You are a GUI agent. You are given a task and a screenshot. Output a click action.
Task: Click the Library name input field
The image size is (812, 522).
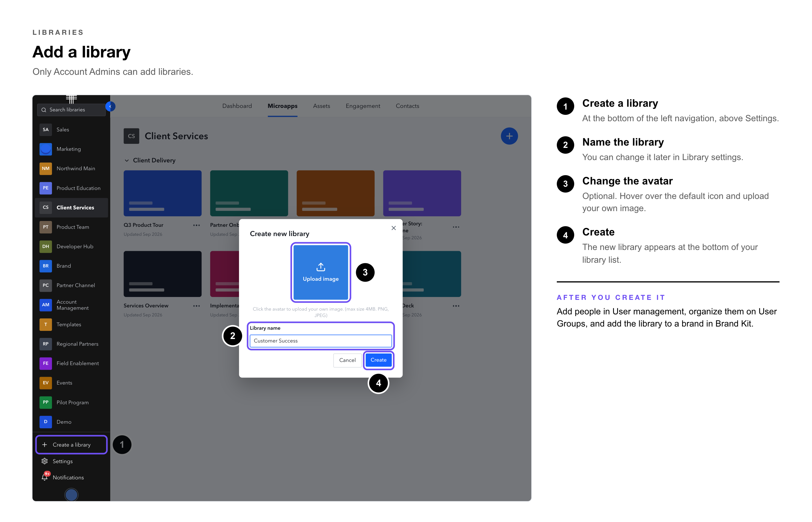click(x=321, y=341)
